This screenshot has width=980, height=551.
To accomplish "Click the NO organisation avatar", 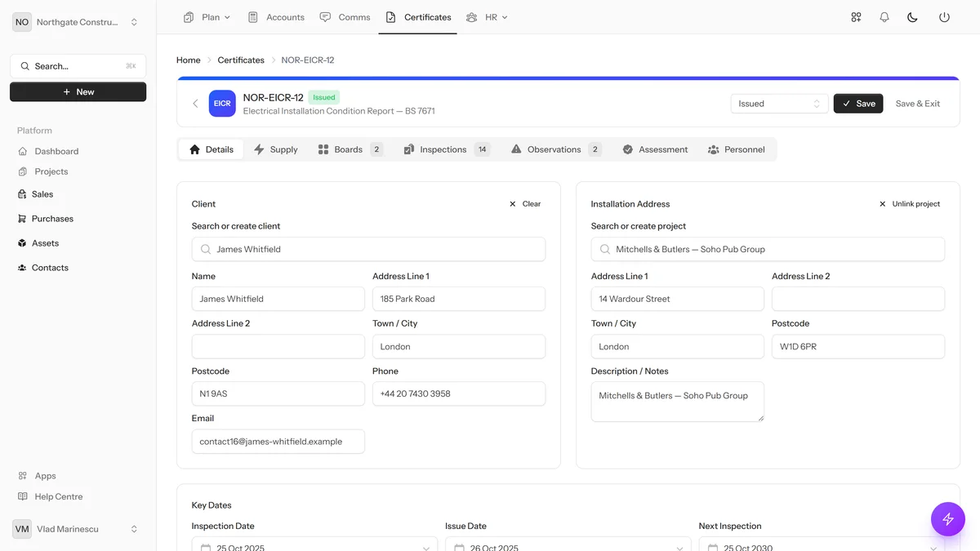I will (22, 22).
